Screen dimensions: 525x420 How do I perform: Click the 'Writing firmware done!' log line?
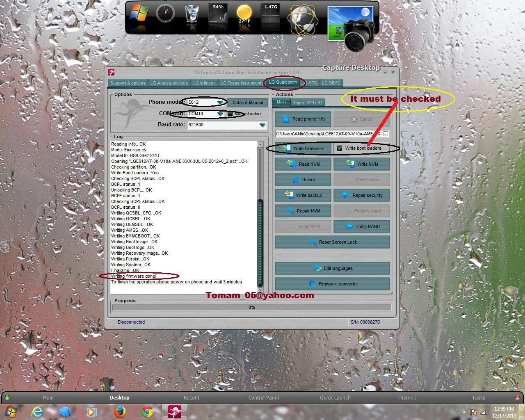click(x=134, y=276)
